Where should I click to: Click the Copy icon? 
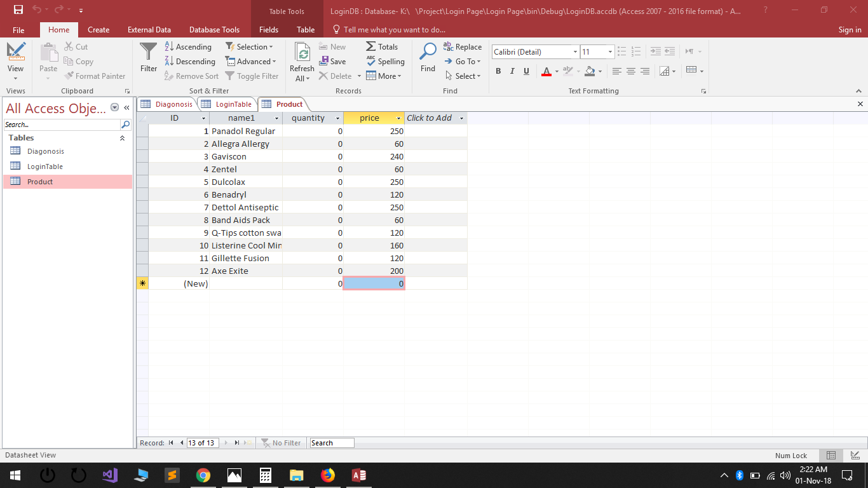78,62
